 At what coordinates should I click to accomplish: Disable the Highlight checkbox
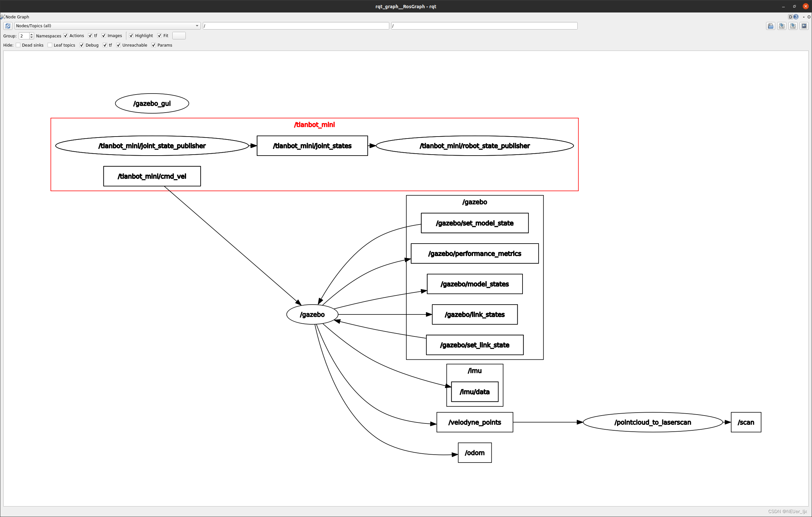point(131,36)
